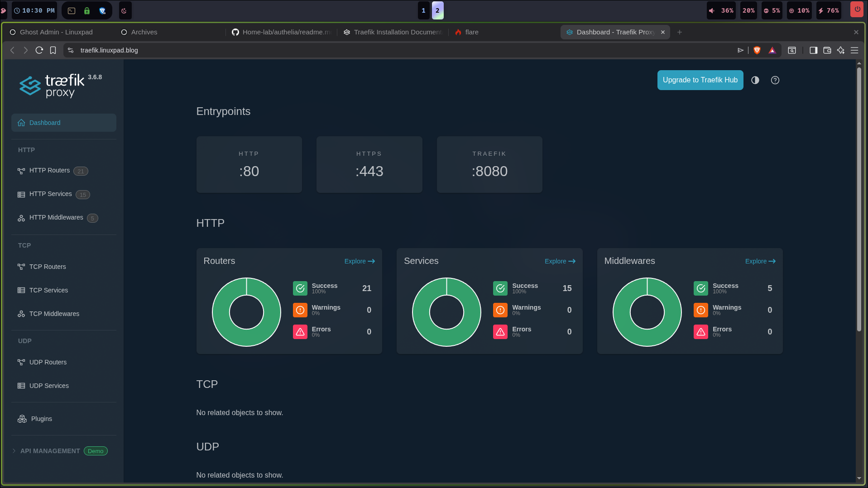
Task: Click Upgrade to Traefik Hub button
Action: (700, 80)
